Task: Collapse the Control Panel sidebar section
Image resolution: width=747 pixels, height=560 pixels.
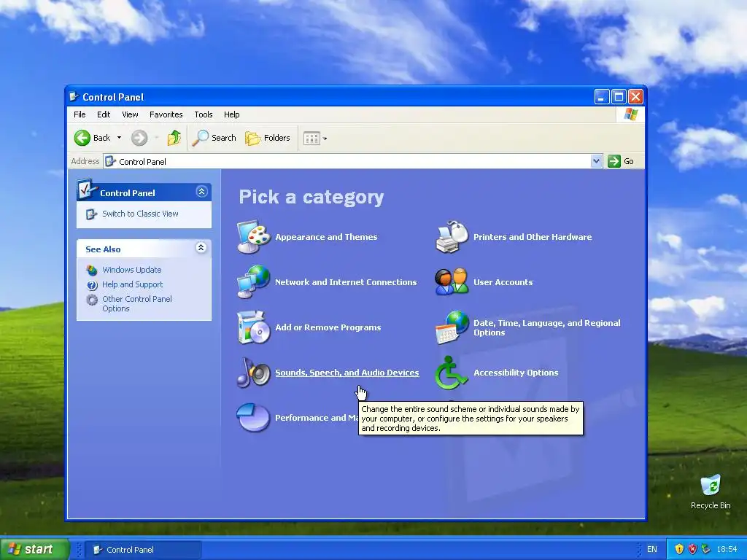Action: coord(201,192)
